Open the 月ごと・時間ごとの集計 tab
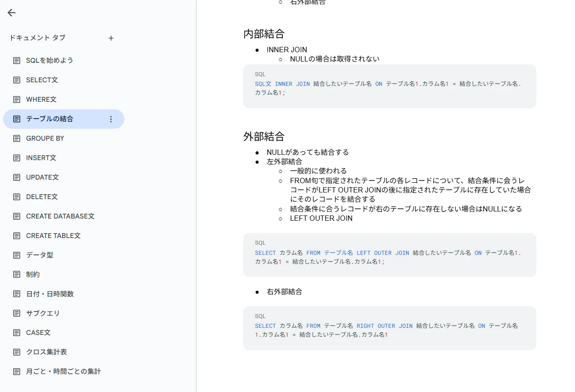This screenshot has height=392, width=575. [64, 372]
